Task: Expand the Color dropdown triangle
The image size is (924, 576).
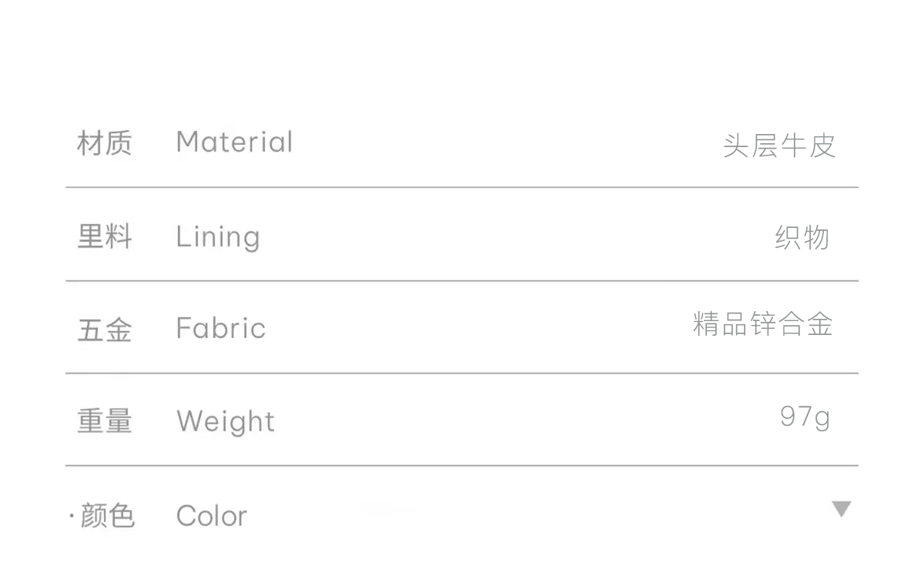Action: [x=841, y=509]
